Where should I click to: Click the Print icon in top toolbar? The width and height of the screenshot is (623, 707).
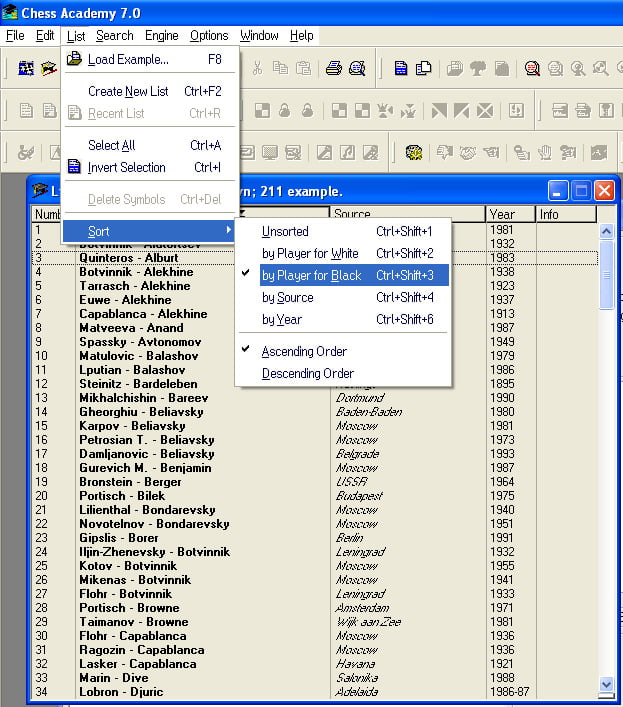[334, 68]
